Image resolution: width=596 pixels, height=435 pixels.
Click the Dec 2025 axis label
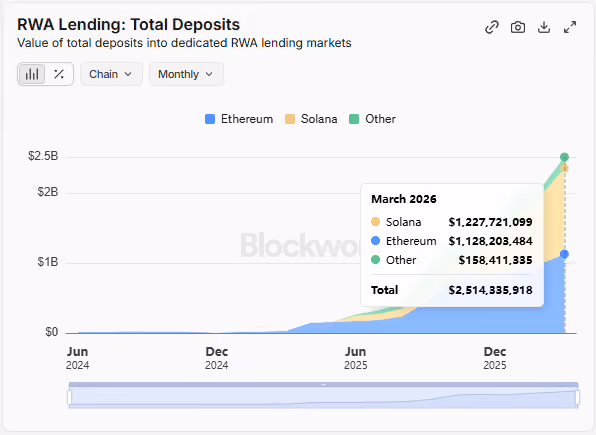[x=495, y=358]
